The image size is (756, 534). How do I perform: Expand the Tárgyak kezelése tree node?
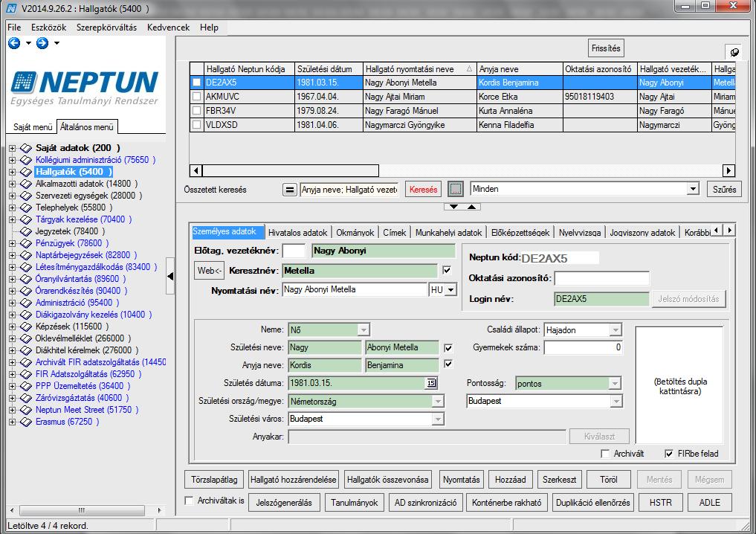(12, 219)
